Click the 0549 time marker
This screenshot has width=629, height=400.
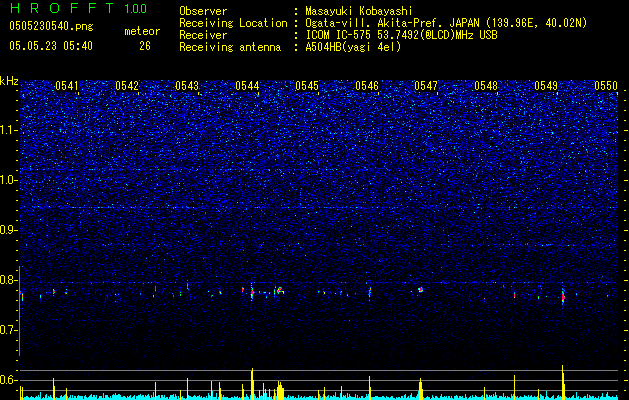[x=546, y=85]
